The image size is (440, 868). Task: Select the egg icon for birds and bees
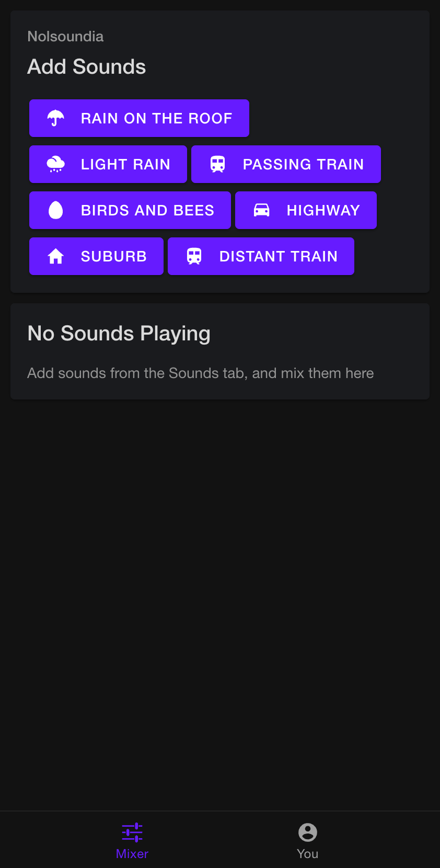coord(56,210)
